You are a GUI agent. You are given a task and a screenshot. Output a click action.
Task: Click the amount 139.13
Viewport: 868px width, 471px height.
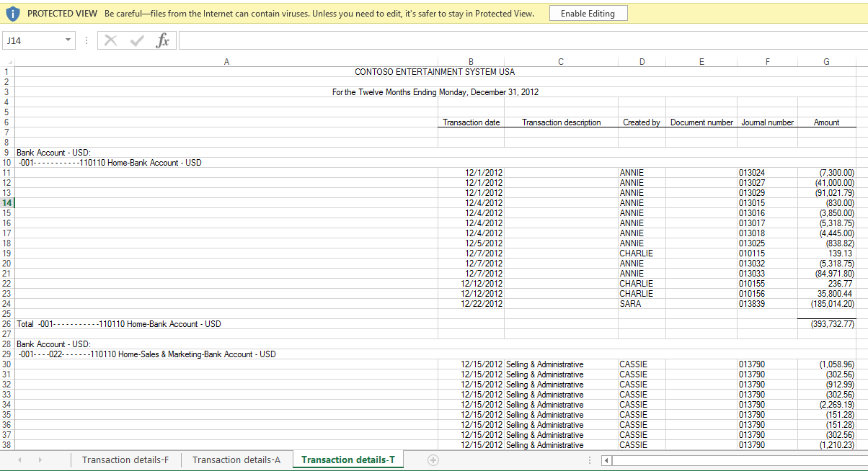coord(840,254)
